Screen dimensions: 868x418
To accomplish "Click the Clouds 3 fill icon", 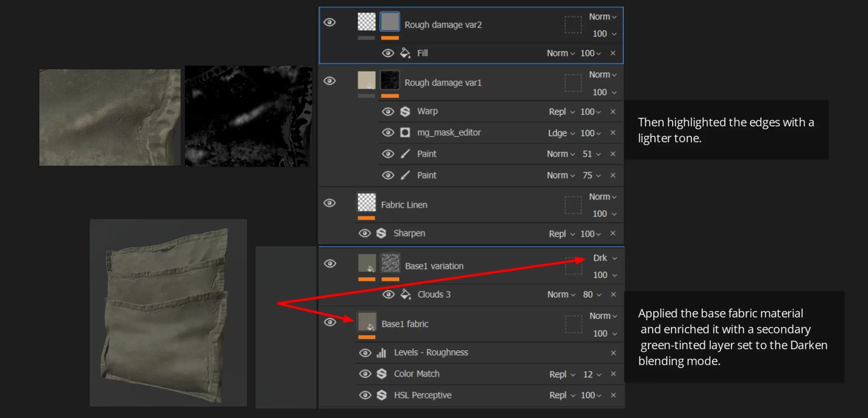I will [406, 294].
